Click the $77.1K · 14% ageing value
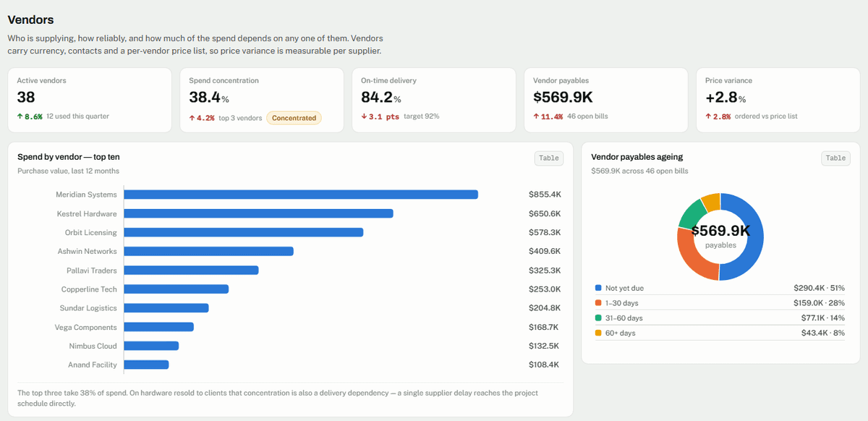 tap(821, 318)
